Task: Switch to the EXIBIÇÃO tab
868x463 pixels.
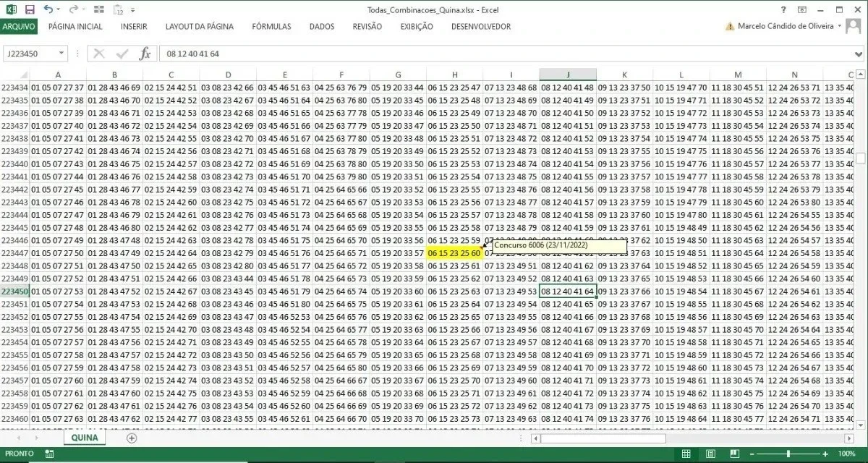Action: point(417,27)
